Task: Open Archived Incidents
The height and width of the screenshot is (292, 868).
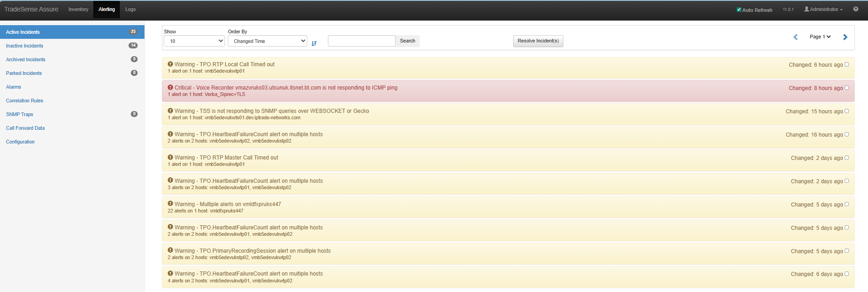Action: pos(26,59)
